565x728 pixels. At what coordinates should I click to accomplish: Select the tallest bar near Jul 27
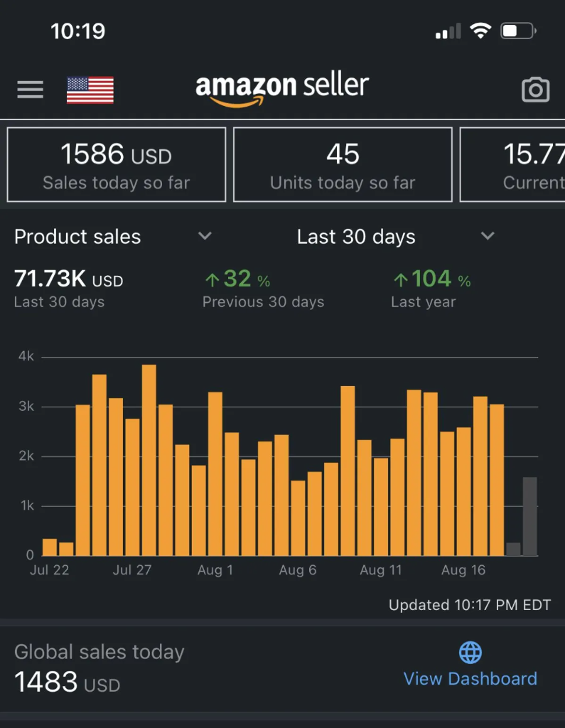pos(149,460)
